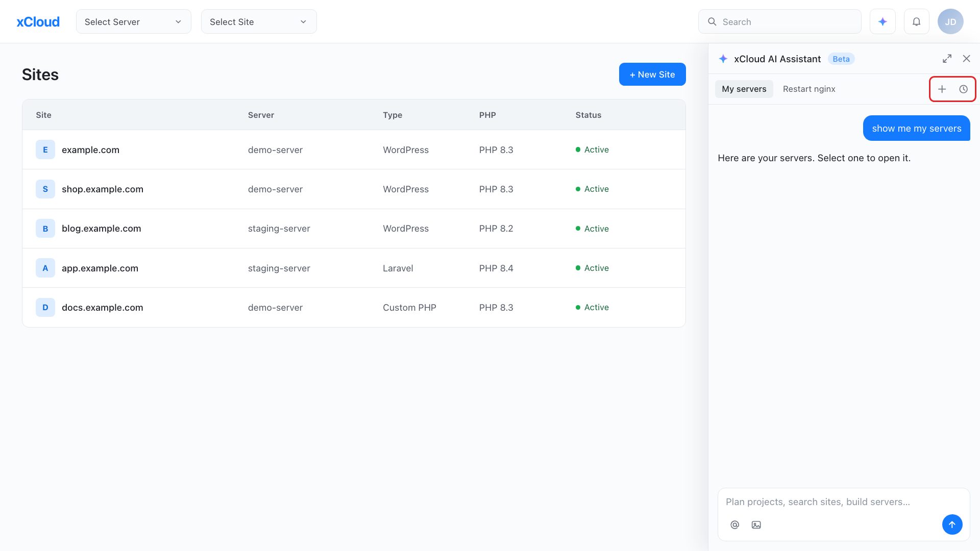The height and width of the screenshot is (551, 980).
Task: Click the shop.example.com S site badge
Action: [x=45, y=189]
